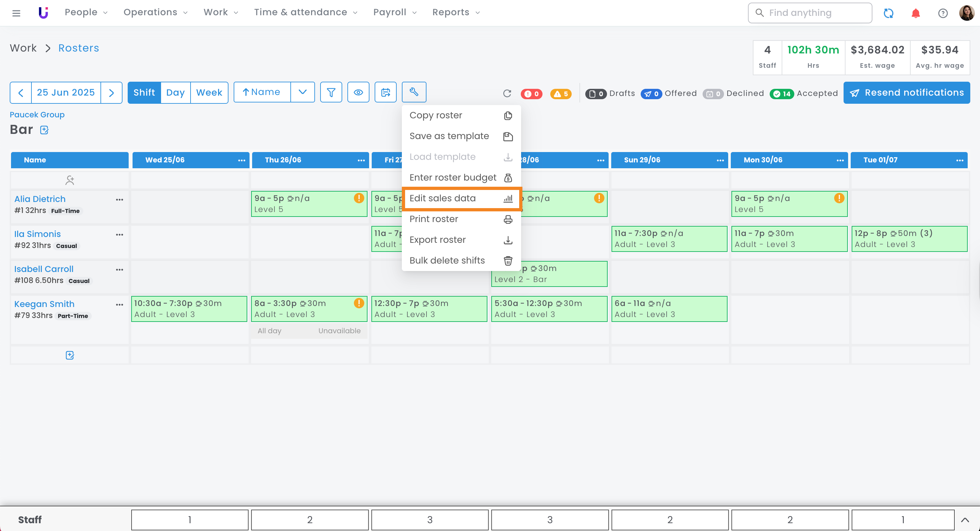Screen dimensions: 980x531
Task: Open the Payroll navigation dropdown
Action: (x=394, y=13)
